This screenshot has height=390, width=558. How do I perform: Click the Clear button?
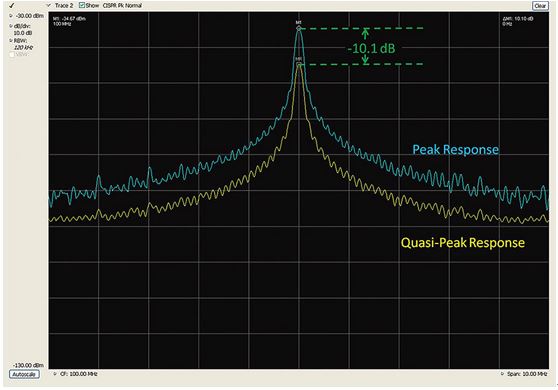pyautogui.click(x=540, y=6)
